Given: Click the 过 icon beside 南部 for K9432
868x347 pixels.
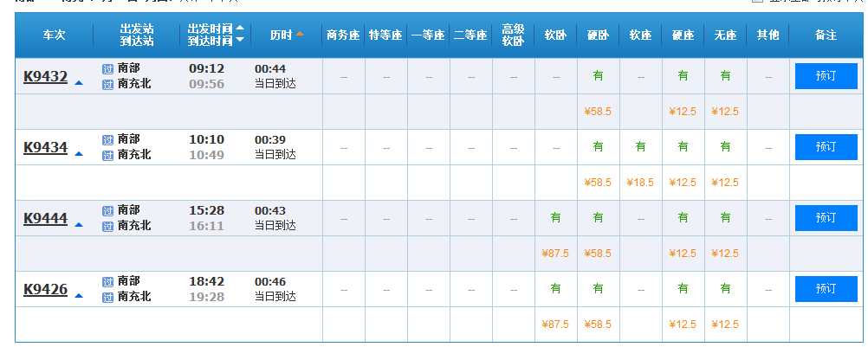Looking at the screenshot, I should tap(107, 68).
